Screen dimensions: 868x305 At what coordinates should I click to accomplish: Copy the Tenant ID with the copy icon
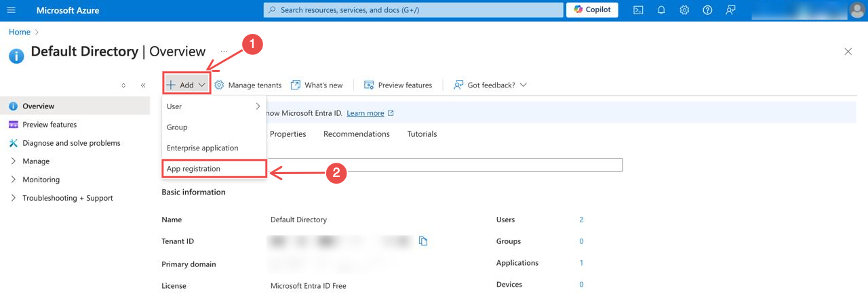[x=423, y=241]
